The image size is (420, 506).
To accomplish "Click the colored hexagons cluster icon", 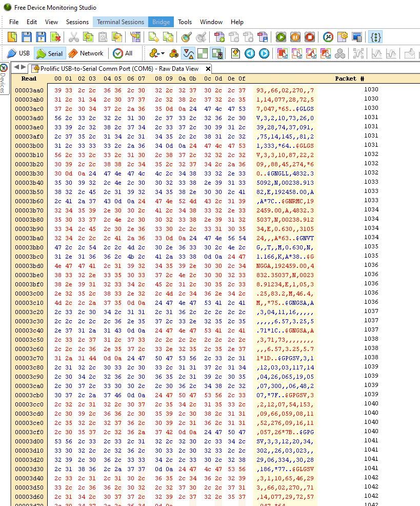I will (174, 53).
